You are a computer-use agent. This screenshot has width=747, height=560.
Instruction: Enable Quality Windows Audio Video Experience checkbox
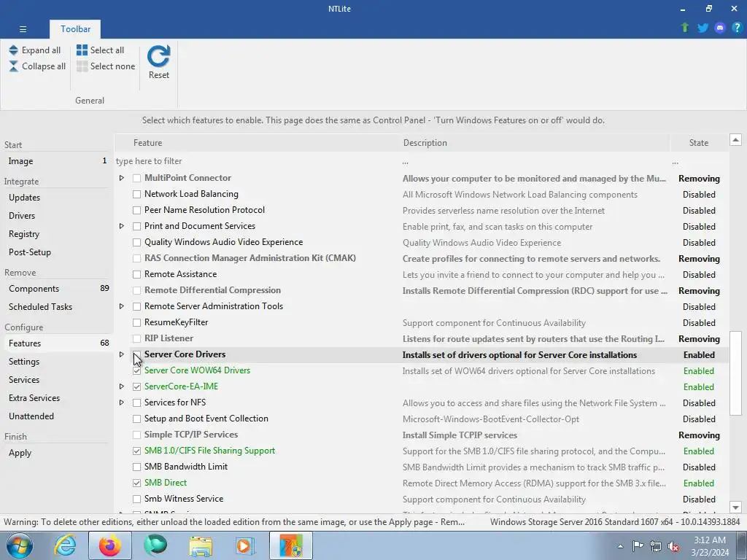tap(136, 242)
